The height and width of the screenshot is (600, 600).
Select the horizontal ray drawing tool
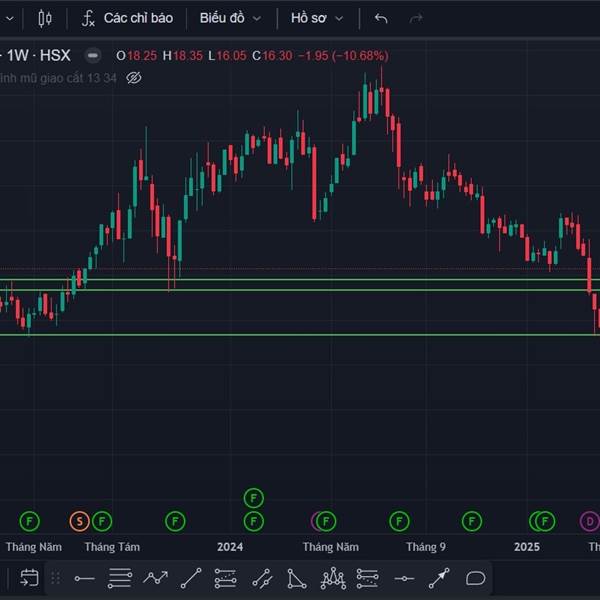click(85, 578)
